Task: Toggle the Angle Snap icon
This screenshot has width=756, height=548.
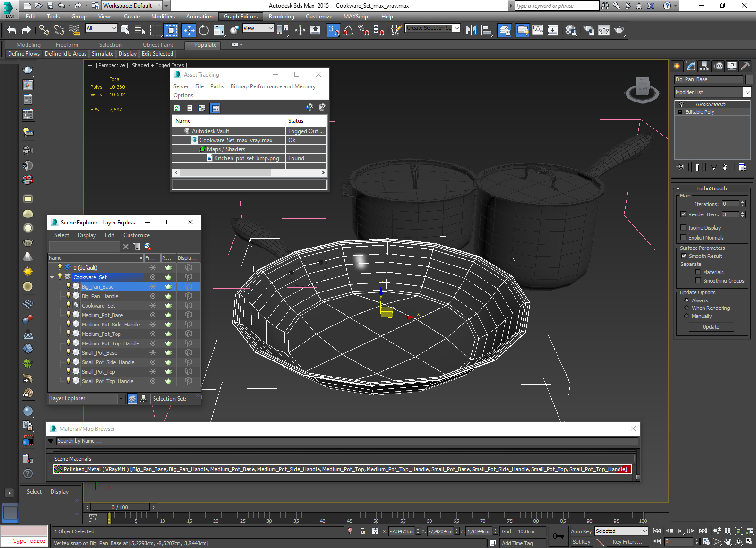Action: [349, 30]
